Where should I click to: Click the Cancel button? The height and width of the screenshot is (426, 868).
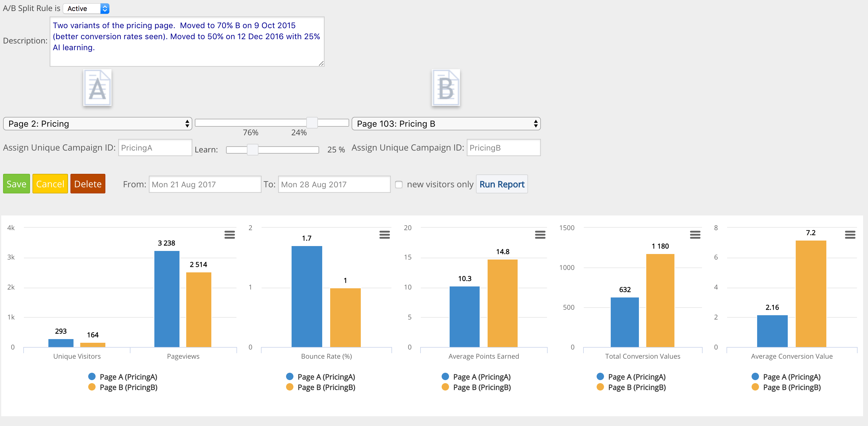click(x=50, y=184)
